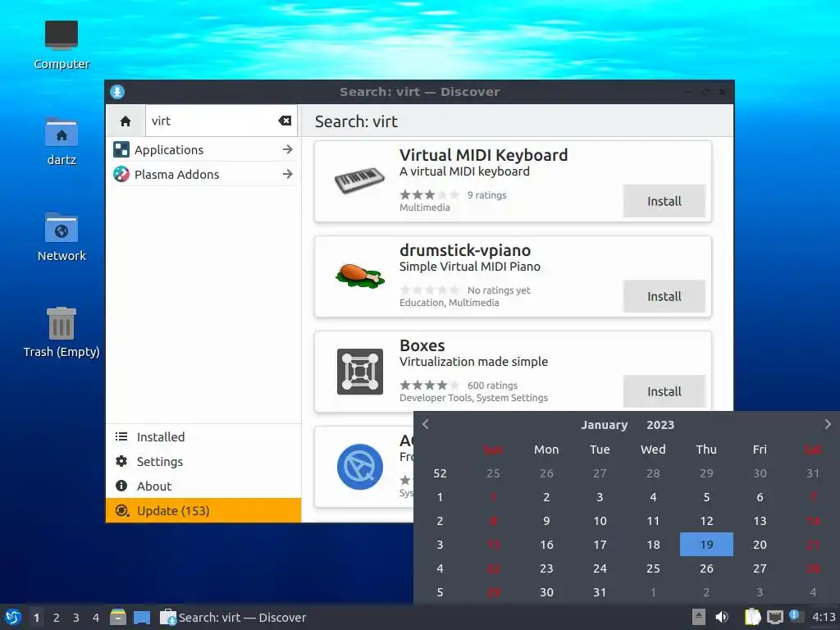Click the Discover window title icon
This screenshot has height=630, width=840.
coord(117,92)
